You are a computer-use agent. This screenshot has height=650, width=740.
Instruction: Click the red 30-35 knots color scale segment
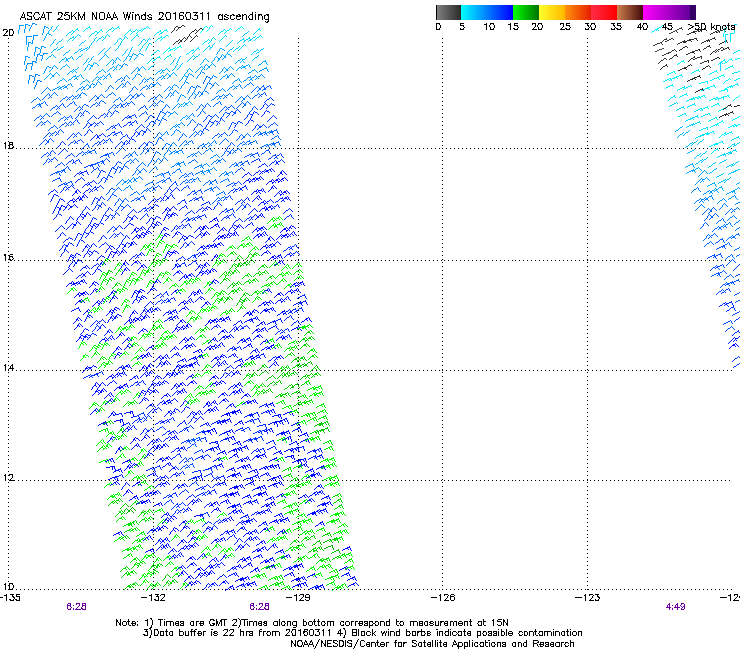[x=604, y=12]
